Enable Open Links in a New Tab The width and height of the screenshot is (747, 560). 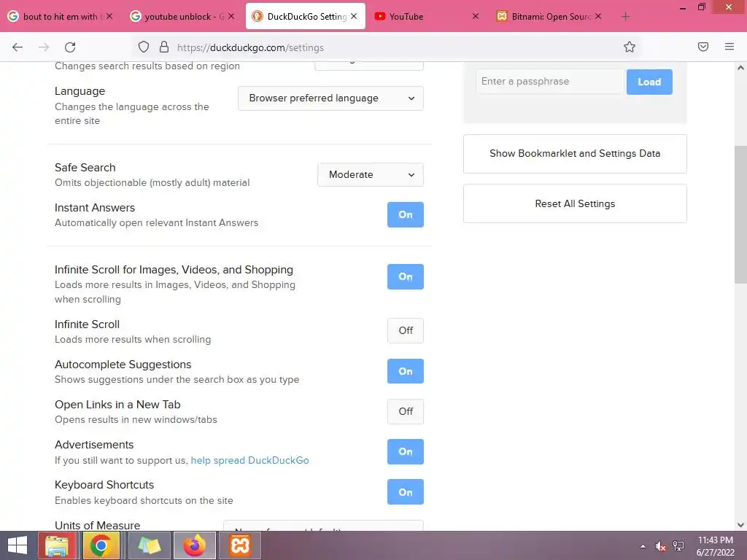click(x=406, y=411)
